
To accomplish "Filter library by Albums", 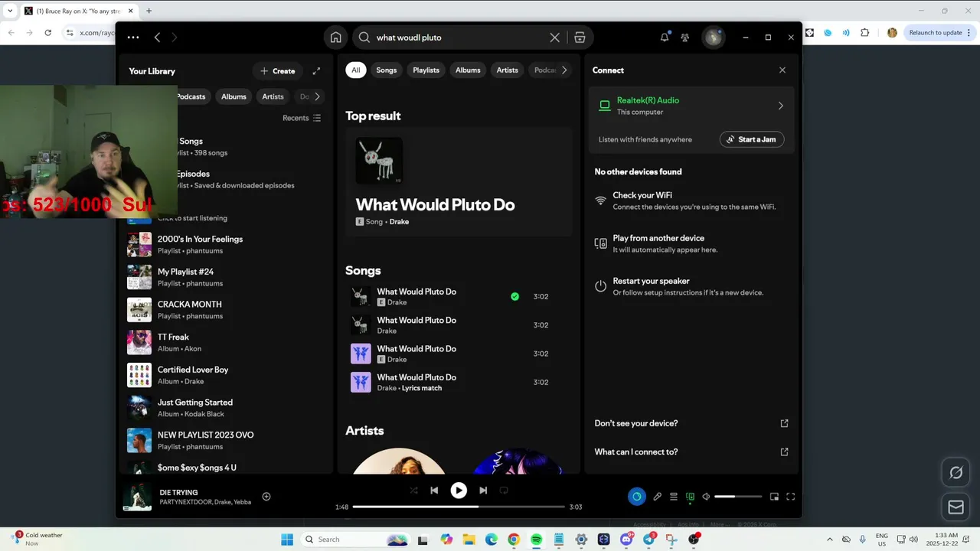I will tap(234, 96).
